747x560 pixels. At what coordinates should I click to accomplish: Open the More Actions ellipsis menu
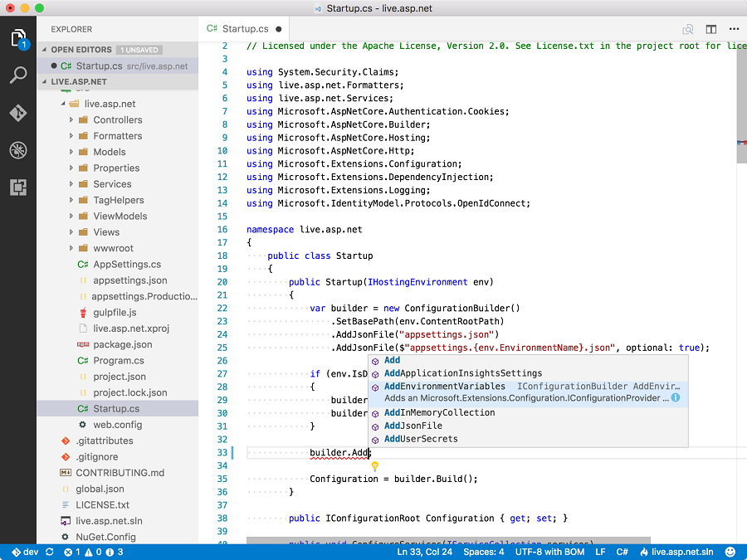click(734, 28)
